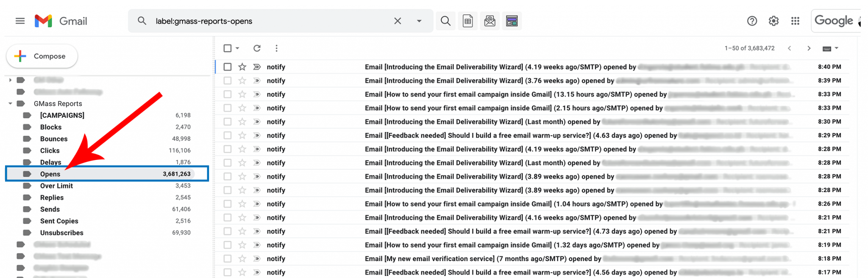
Task: Open the Google apps grid icon
Action: tap(795, 21)
